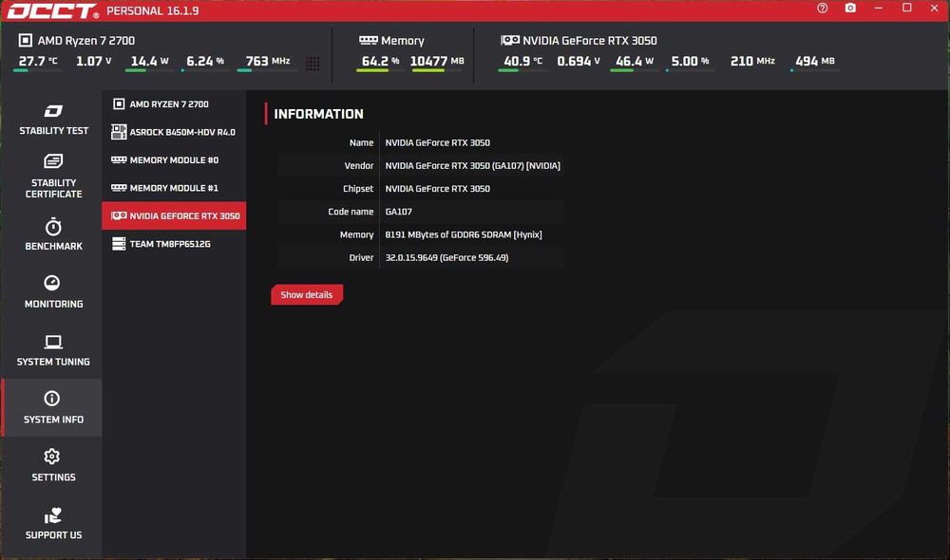
Task: Select NVIDIA GeForce RTX 3050 device entry
Action: pos(174,215)
